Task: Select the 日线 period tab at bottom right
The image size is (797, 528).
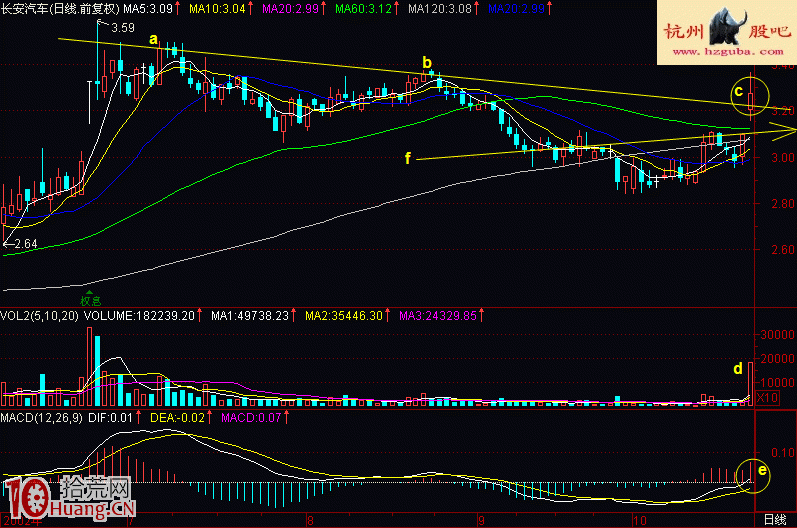Action: point(774,520)
